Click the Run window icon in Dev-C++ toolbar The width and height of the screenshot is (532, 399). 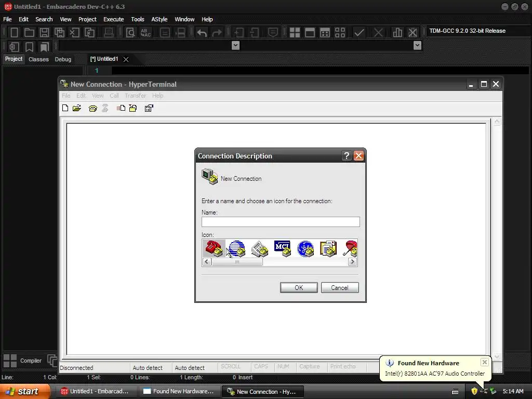[310, 33]
